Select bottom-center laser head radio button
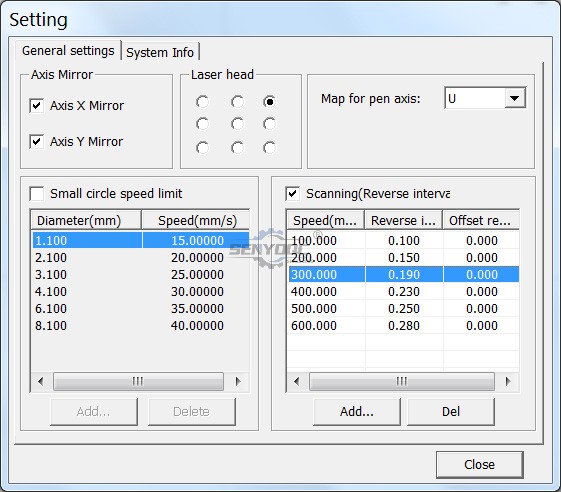Screen dimensions: 561x492 (x=237, y=147)
